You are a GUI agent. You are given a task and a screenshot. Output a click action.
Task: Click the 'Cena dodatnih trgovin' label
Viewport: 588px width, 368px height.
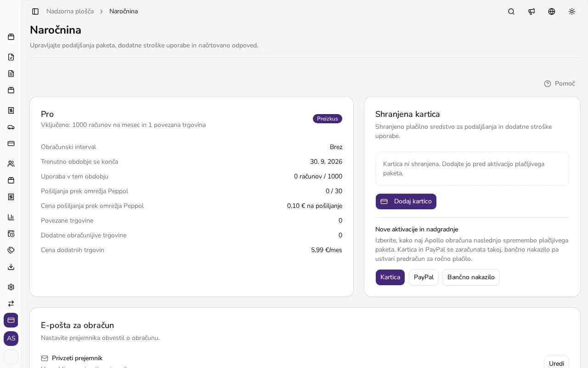click(x=73, y=250)
